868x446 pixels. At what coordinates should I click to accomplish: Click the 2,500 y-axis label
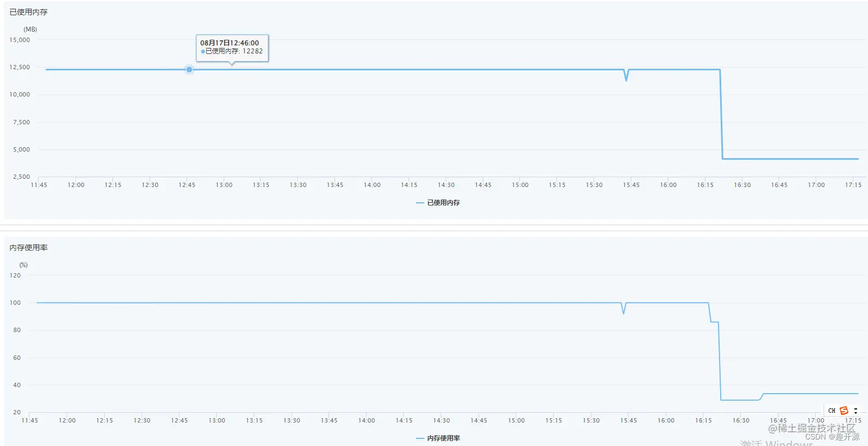click(x=21, y=177)
